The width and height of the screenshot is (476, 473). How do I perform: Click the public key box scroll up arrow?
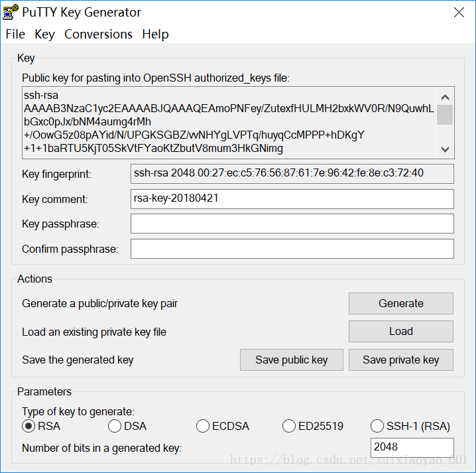[x=445, y=98]
